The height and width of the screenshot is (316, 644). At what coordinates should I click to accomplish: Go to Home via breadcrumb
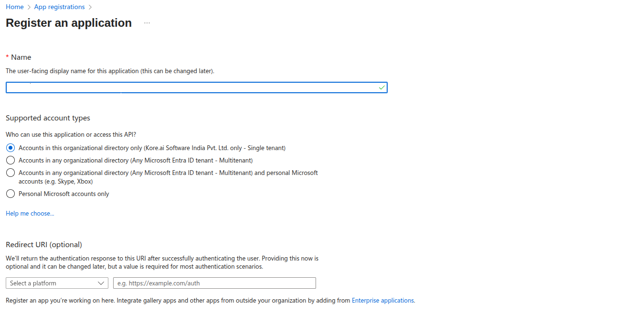tap(14, 7)
